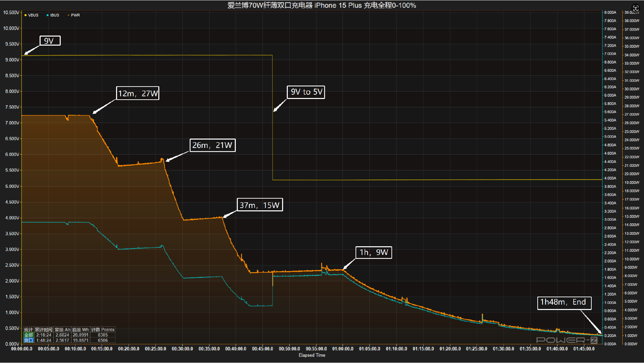Select the 6506 points cell
644x363 pixels.
[x=103, y=340]
